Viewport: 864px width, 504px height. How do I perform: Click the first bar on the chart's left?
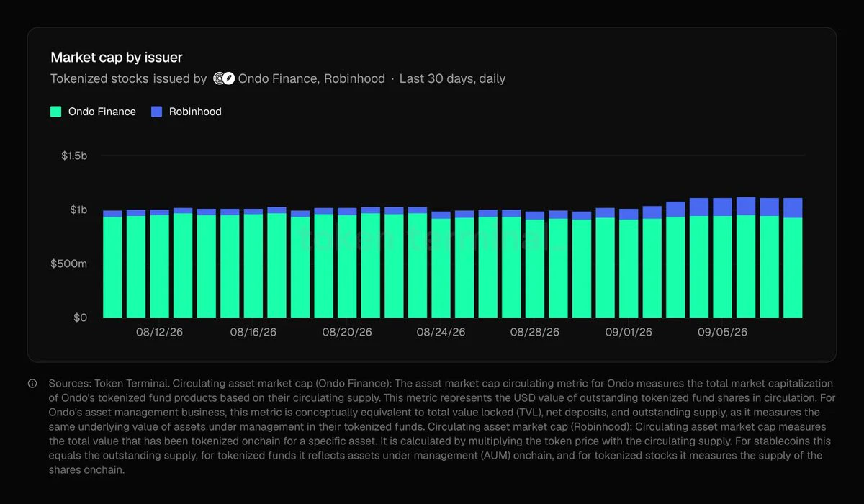pyautogui.click(x=112, y=264)
